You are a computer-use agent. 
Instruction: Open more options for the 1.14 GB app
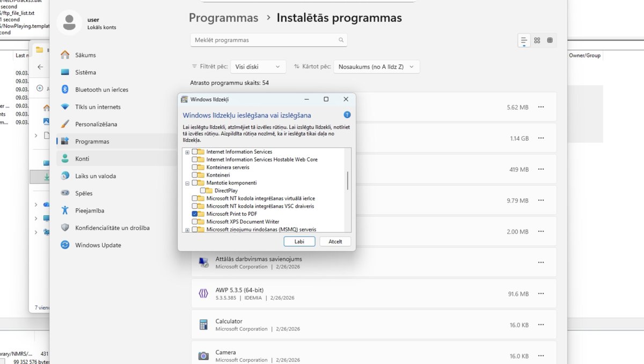click(x=541, y=138)
